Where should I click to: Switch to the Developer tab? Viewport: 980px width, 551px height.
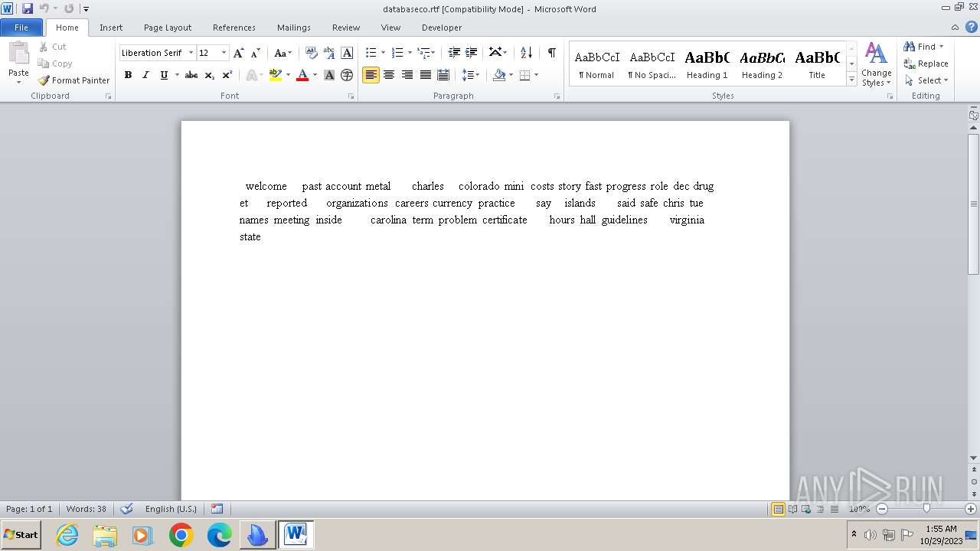[x=442, y=27]
